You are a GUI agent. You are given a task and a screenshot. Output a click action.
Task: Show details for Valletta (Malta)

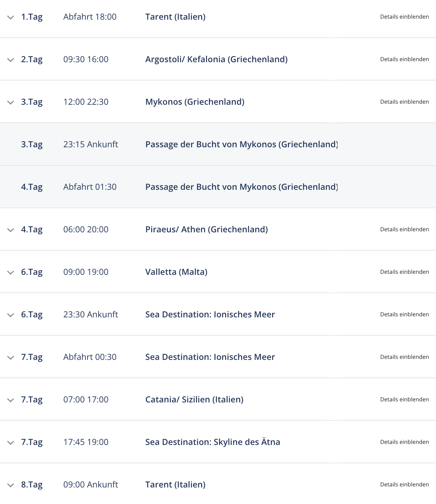pyautogui.click(x=404, y=272)
